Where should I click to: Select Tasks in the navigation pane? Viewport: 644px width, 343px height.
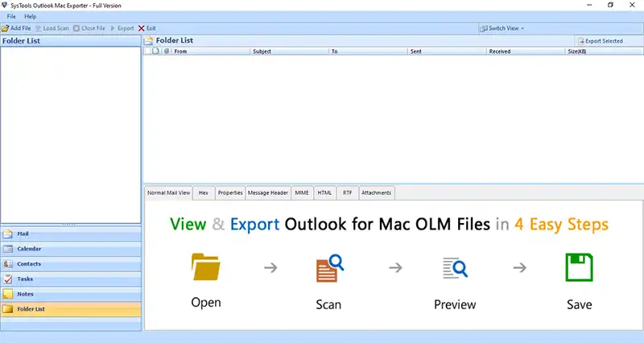71,279
